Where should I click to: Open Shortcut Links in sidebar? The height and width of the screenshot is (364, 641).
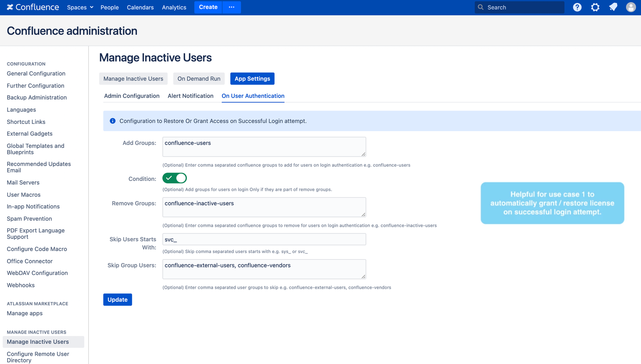click(x=26, y=122)
